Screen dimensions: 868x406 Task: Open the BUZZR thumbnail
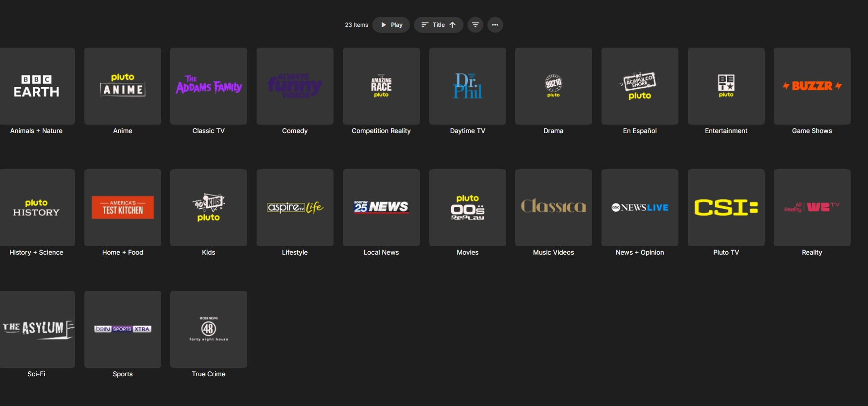pyautogui.click(x=812, y=86)
